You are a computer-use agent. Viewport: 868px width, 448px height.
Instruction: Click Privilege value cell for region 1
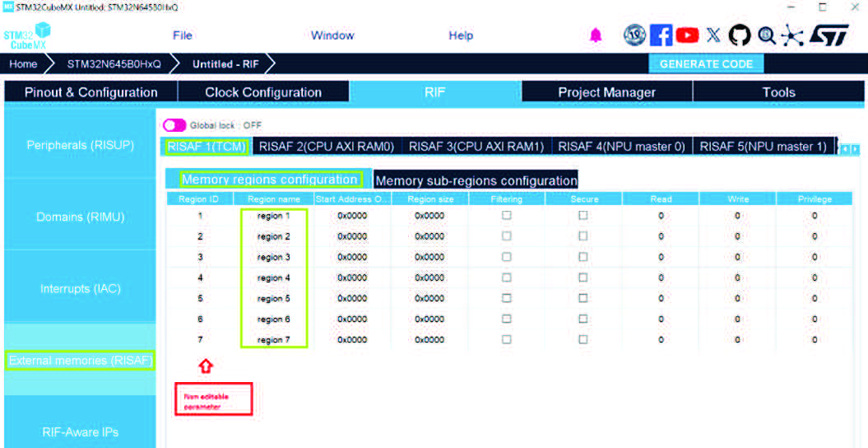[815, 216]
